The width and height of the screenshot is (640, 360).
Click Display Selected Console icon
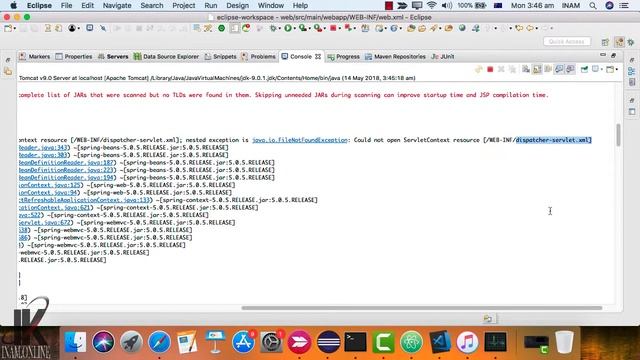(x=596, y=69)
